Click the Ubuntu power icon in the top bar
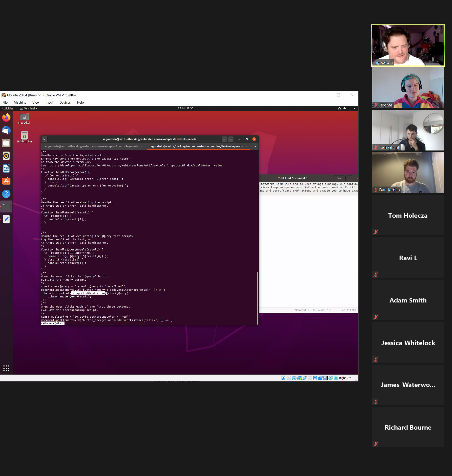The image size is (452, 476). coord(350,108)
